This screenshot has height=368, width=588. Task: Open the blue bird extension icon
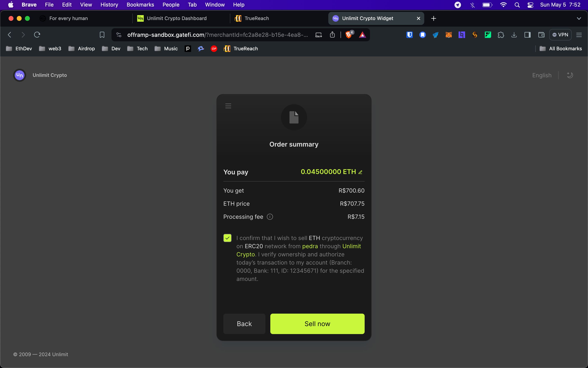pyautogui.click(x=435, y=35)
